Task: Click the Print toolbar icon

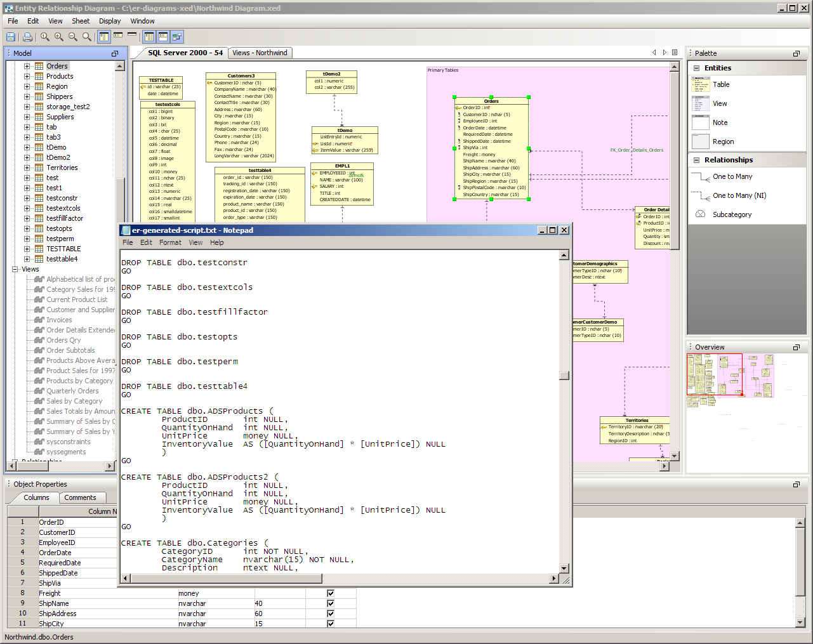Action: (27, 37)
